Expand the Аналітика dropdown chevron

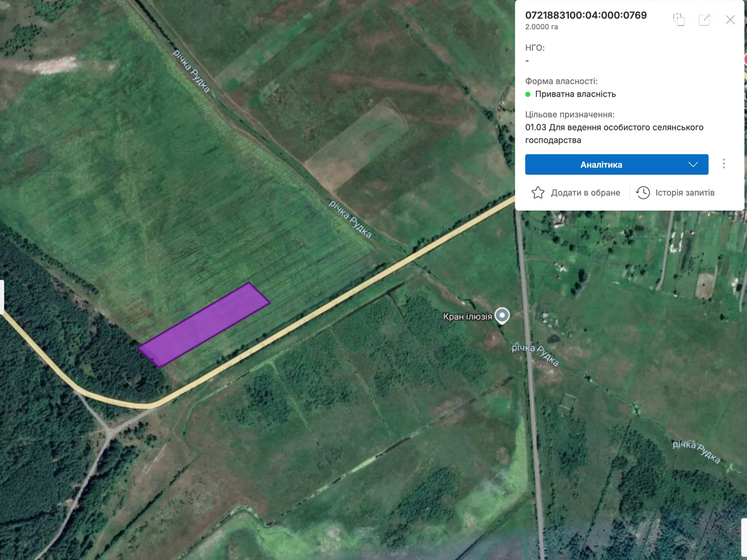pos(693,165)
